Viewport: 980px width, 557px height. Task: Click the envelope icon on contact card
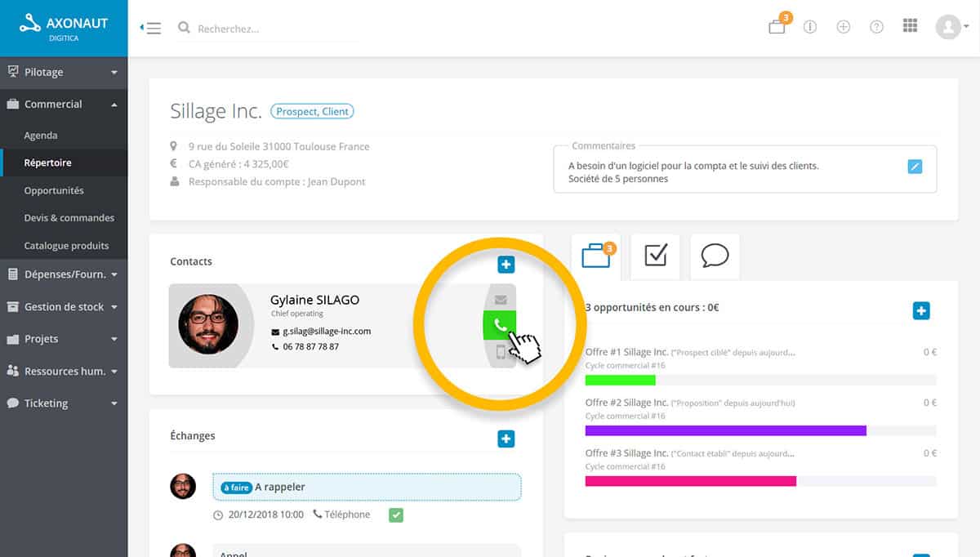pyautogui.click(x=501, y=299)
